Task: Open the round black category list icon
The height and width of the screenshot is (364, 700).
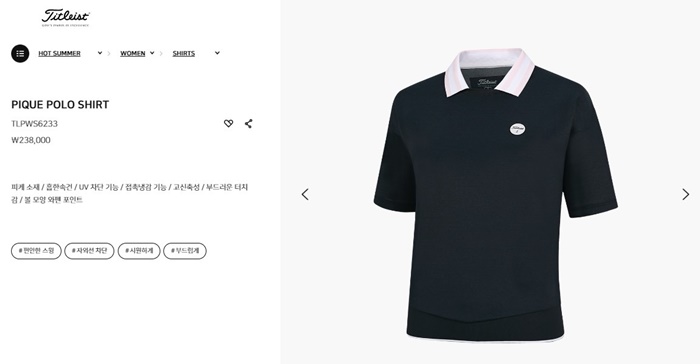Action: click(x=20, y=54)
